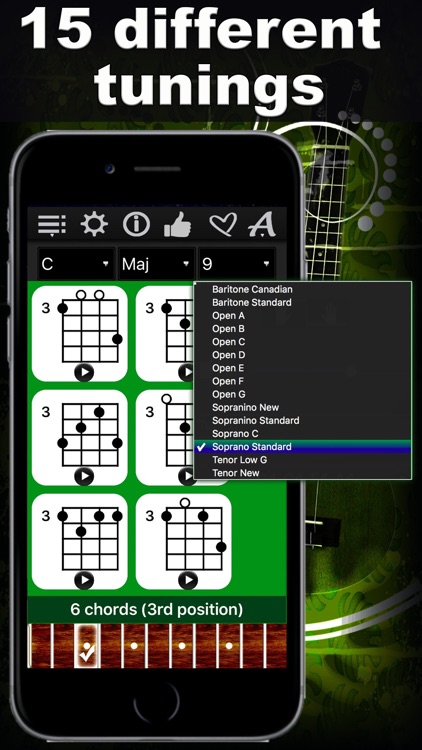Select fifth fret on fretboard strip

pos(134,646)
